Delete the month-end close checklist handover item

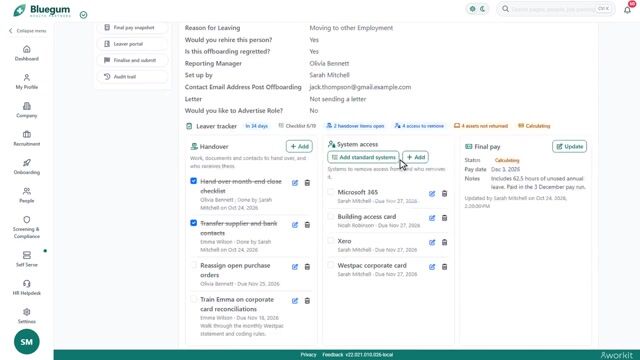(x=307, y=183)
